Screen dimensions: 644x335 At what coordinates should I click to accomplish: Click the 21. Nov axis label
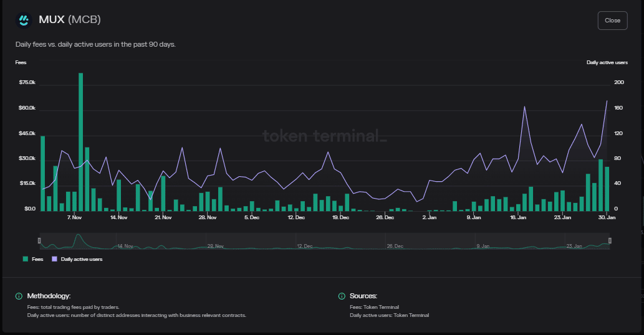click(x=163, y=217)
